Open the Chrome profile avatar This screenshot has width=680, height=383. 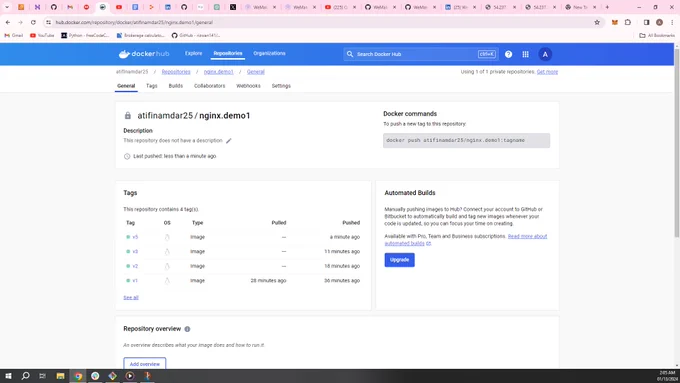tap(659, 22)
